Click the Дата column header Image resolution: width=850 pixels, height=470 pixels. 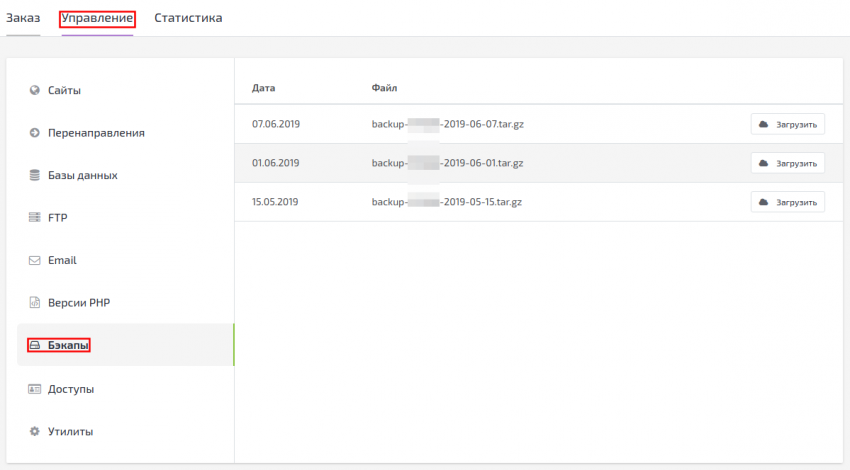(263, 88)
